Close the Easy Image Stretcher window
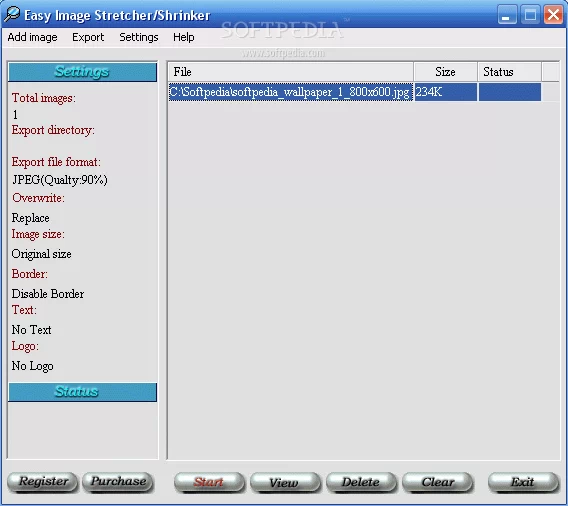 click(554, 15)
